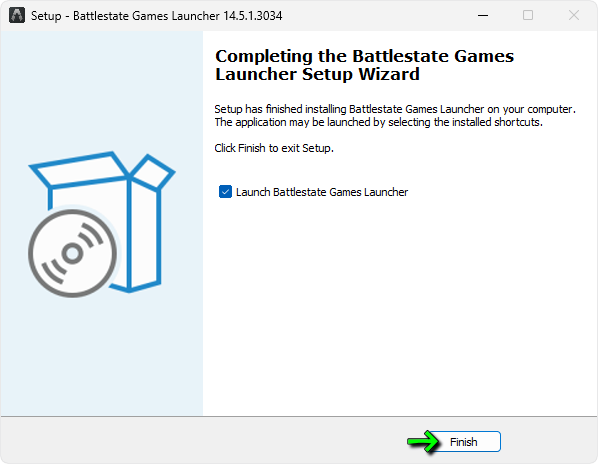598x464 pixels.
Task: Uncheck the Launch Battlestate Games Launcher checkbox
Action: [225, 192]
